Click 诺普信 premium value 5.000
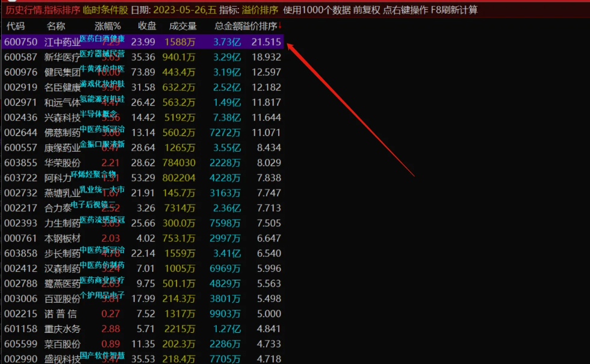 [269, 313]
